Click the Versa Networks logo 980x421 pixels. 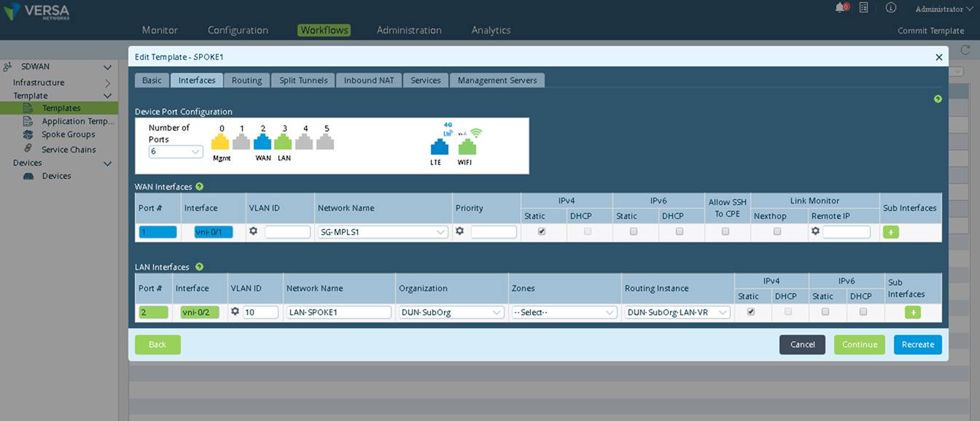(x=37, y=12)
